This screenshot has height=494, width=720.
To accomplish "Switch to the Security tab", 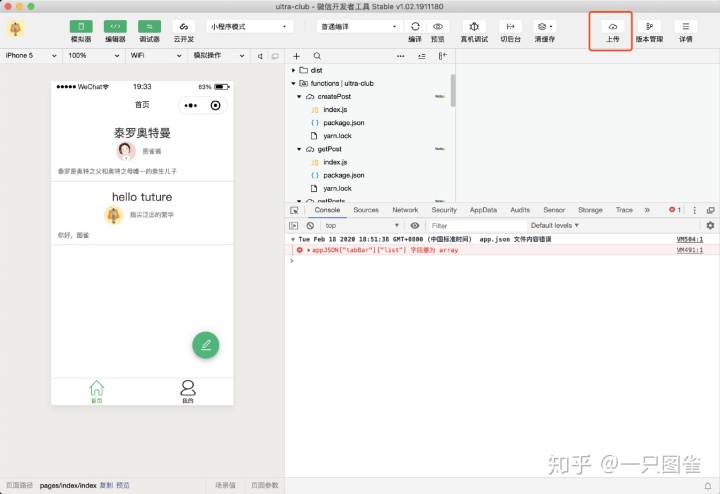I will point(444,210).
